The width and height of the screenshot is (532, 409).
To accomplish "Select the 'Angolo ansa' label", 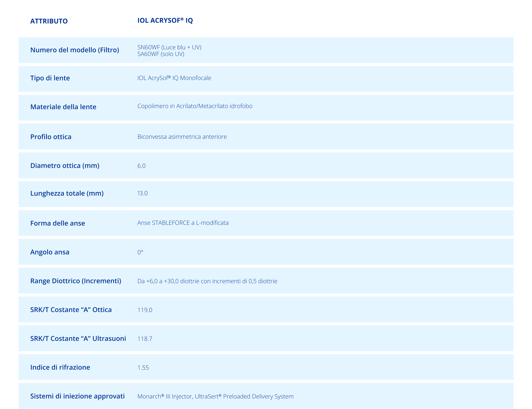I will [x=50, y=252].
